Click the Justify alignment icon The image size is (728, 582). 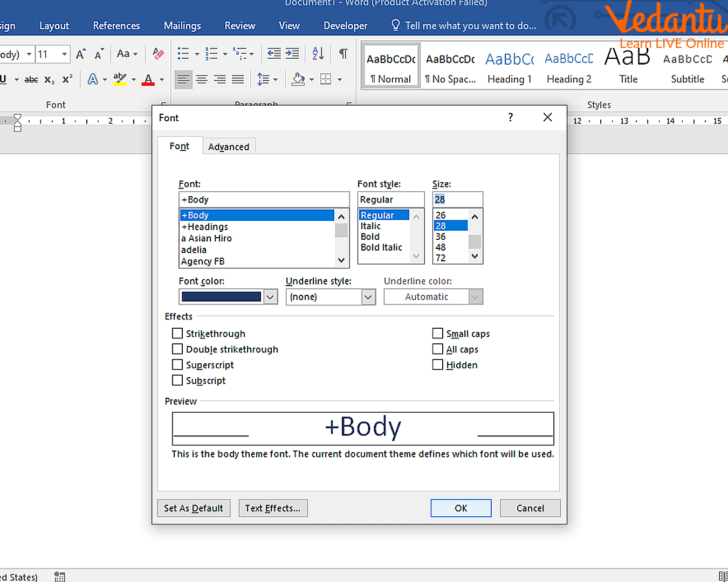coord(238,80)
